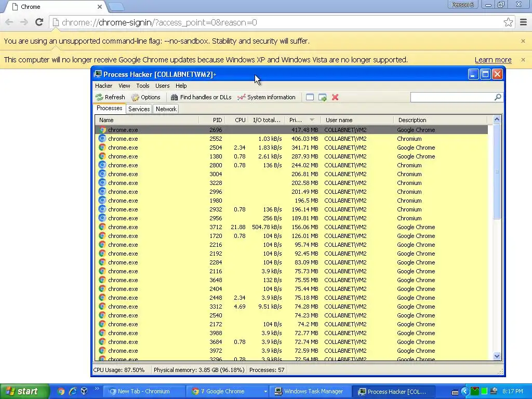Image resolution: width=532 pixels, height=399 pixels.
Task: Open the Hacker menu
Action: coord(103,86)
